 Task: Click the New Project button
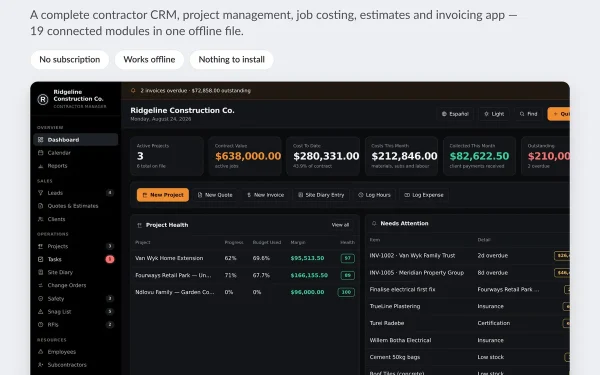click(163, 195)
